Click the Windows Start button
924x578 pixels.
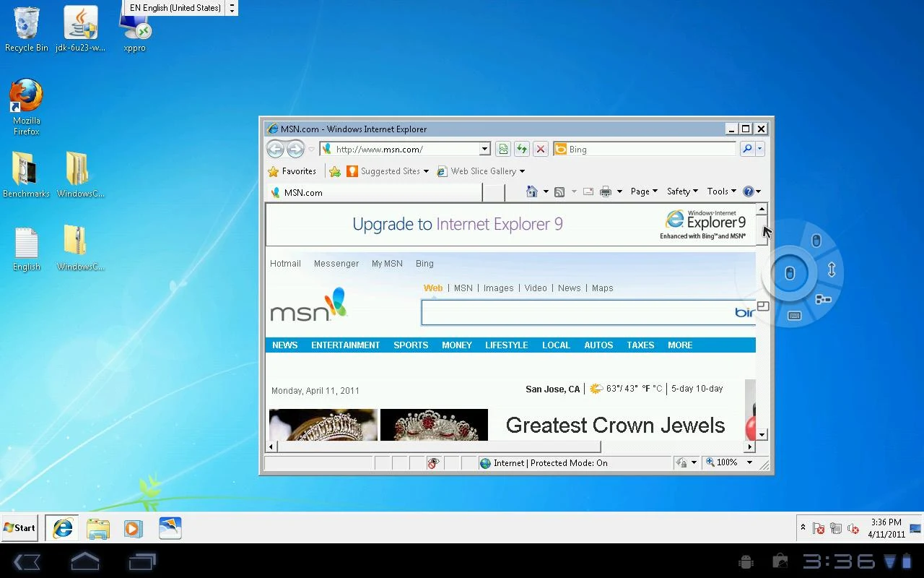tap(20, 528)
